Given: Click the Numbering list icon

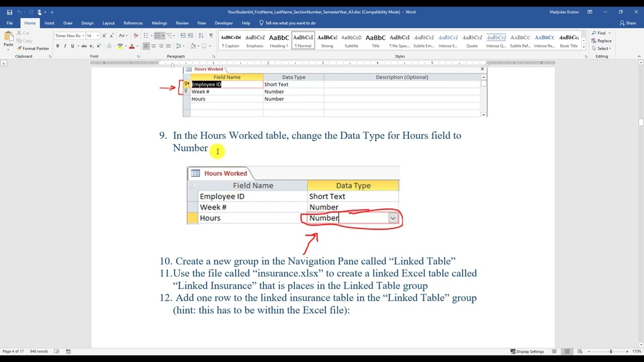Looking at the screenshot, I should tap(157, 36).
